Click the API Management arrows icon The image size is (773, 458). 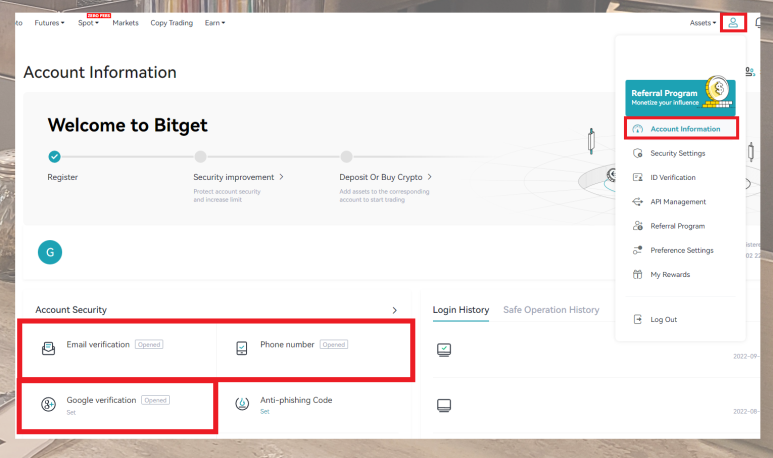coord(637,202)
